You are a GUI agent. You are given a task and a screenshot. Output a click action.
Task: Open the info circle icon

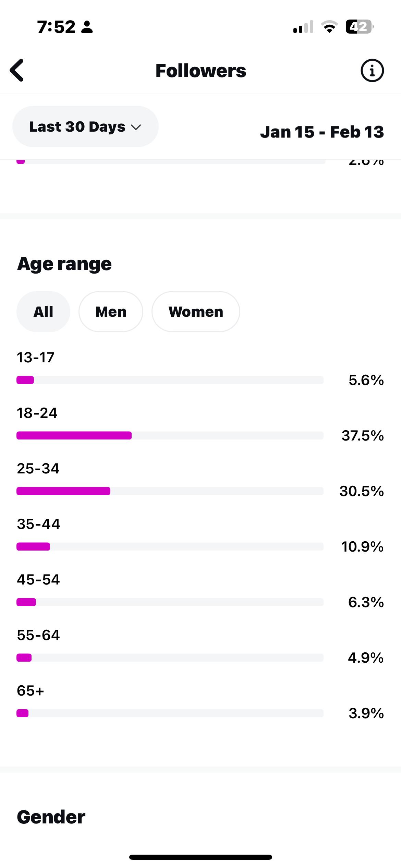coord(372,71)
